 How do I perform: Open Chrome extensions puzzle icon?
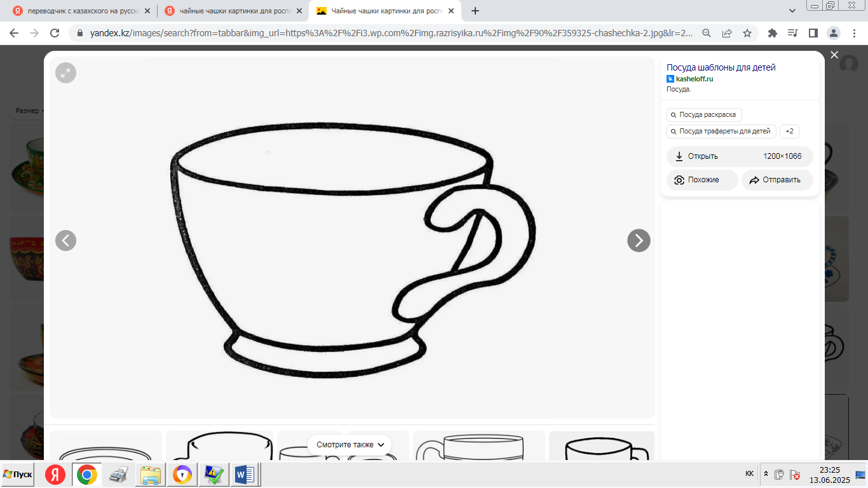[x=773, y=33]
